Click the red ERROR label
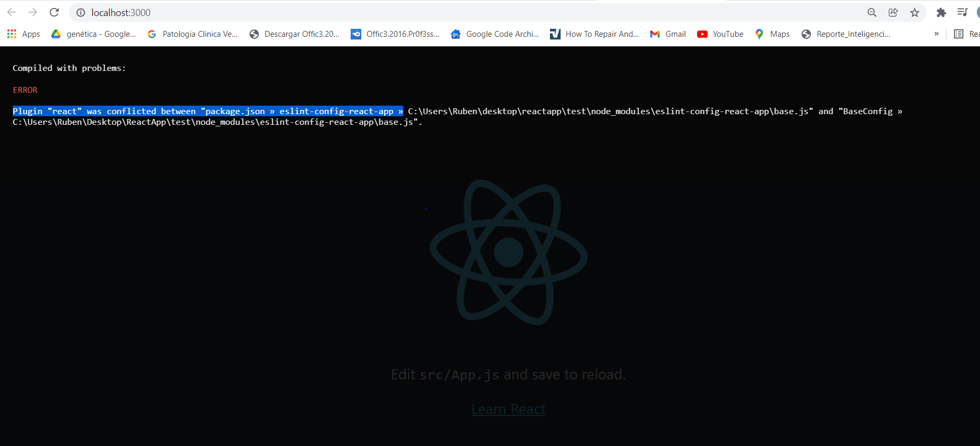Screen dimensions: 980x446 click(x=25, y=90)
